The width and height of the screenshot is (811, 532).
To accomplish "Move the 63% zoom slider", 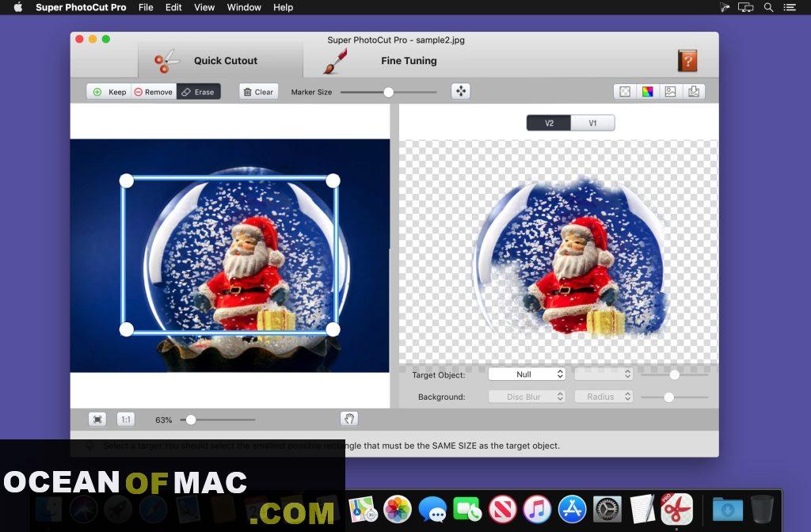I will (191, 420).
